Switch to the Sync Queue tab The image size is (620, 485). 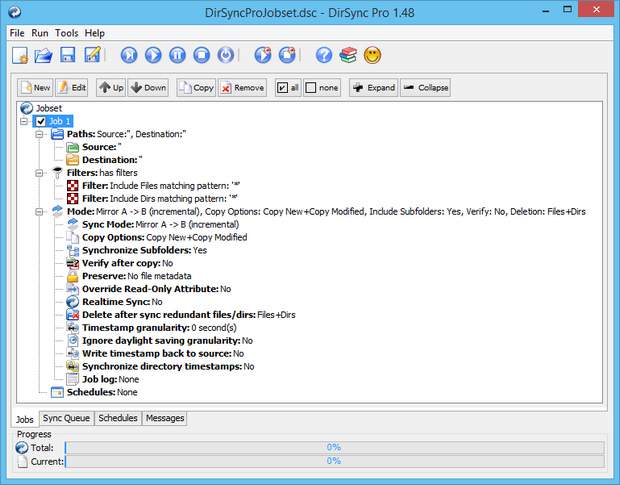tap(66, 418)
